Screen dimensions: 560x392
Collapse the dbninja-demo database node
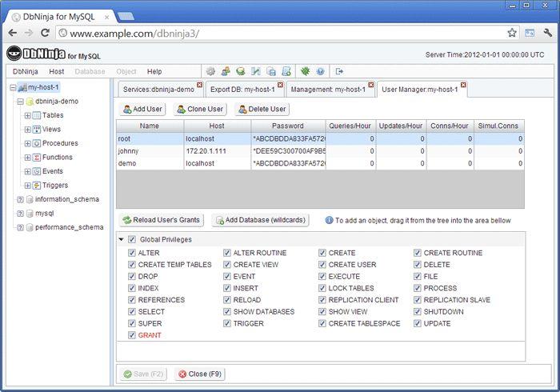click(19, 102)
